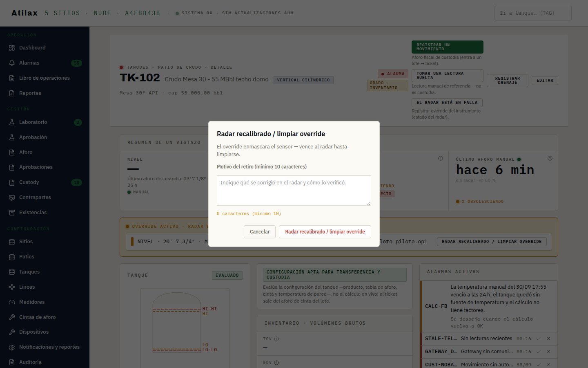
Task: Open the Aforo document icon
Action: coord(12,153)
